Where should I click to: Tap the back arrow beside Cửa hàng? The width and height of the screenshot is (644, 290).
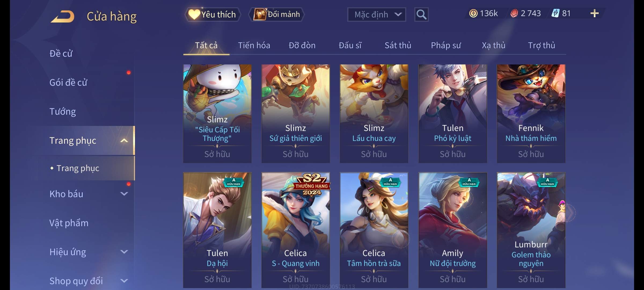tap(63, 16)
